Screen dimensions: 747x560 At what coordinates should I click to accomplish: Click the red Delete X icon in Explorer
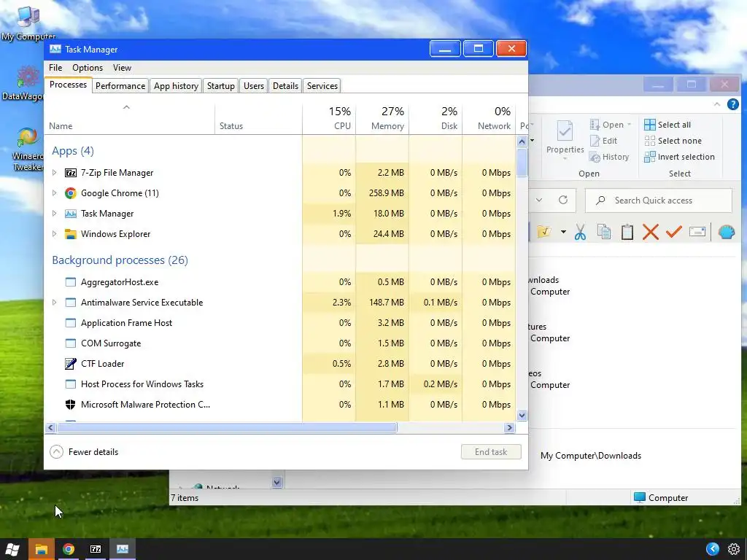650,232
